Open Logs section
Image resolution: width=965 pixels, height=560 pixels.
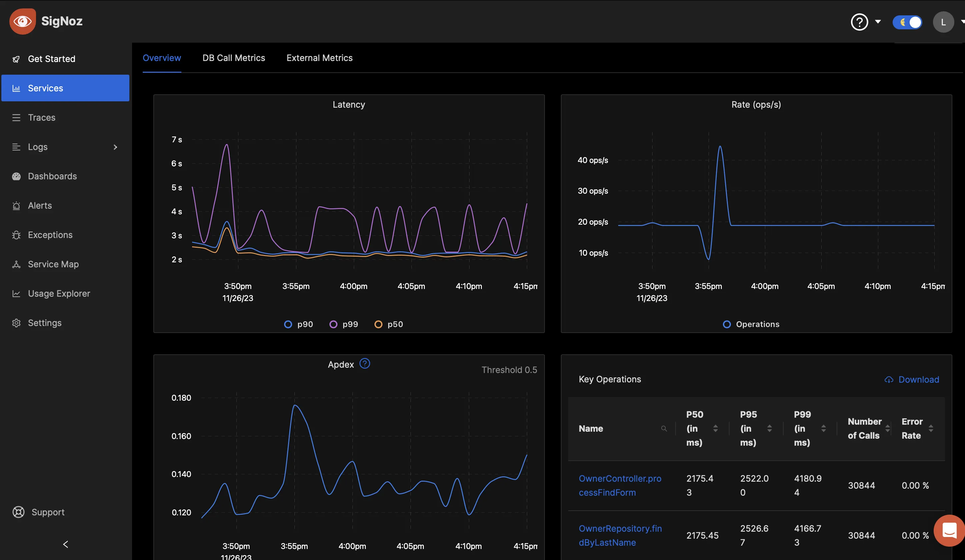pos(37,147)
